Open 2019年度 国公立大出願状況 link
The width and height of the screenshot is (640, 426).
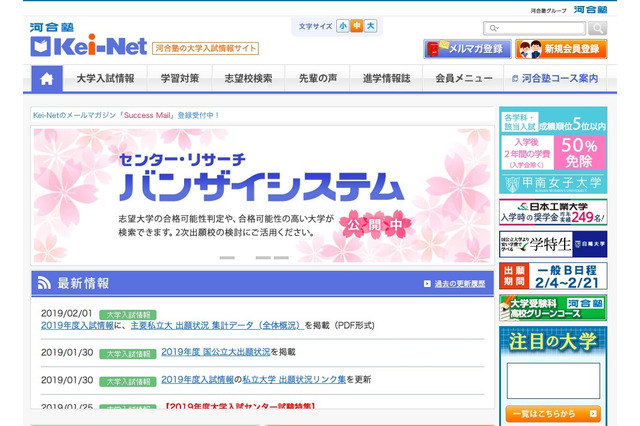[216, 352]
